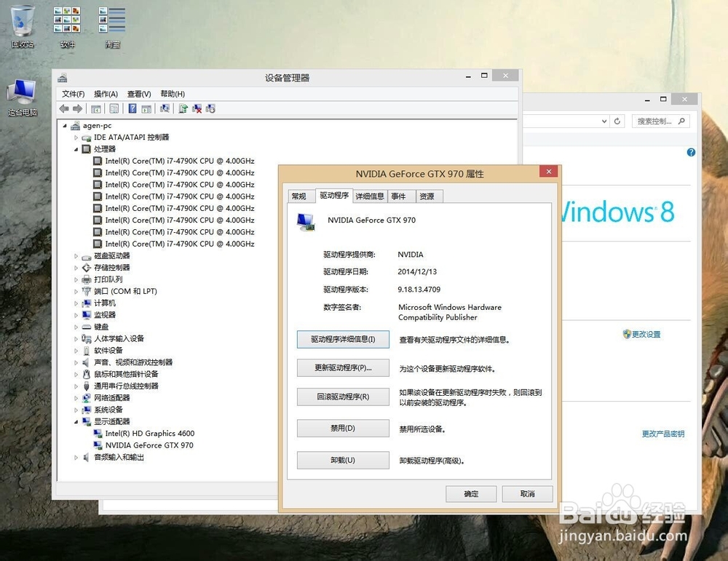Open the 软件 desktop folder icon

tap(67, 27)
